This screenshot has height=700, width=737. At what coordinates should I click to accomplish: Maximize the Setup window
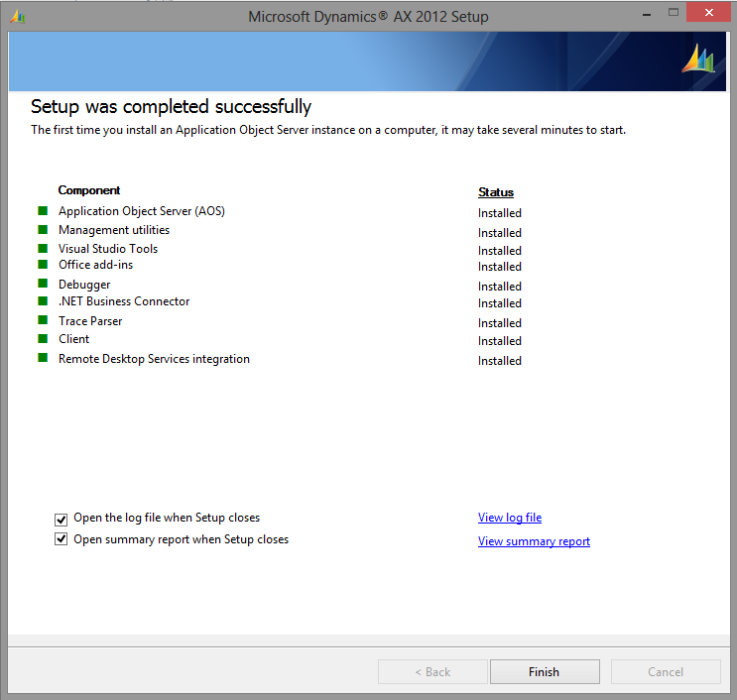pos(674,13)
